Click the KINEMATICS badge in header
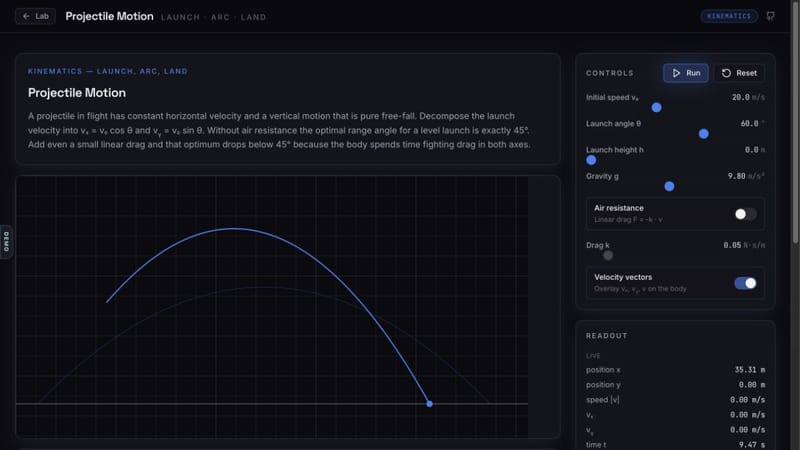 click(729, 16)
